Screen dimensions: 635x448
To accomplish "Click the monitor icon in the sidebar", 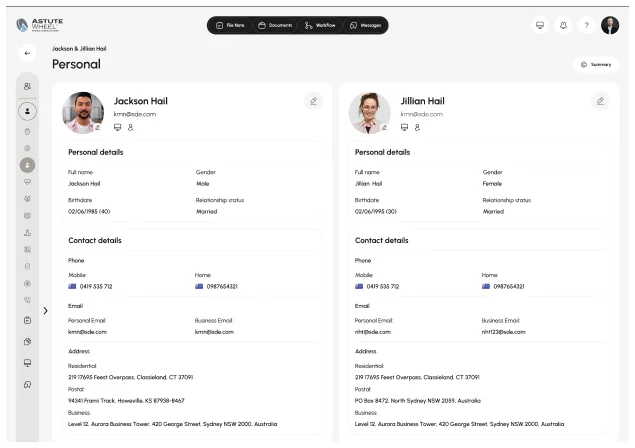I will [x=27, y=363].
